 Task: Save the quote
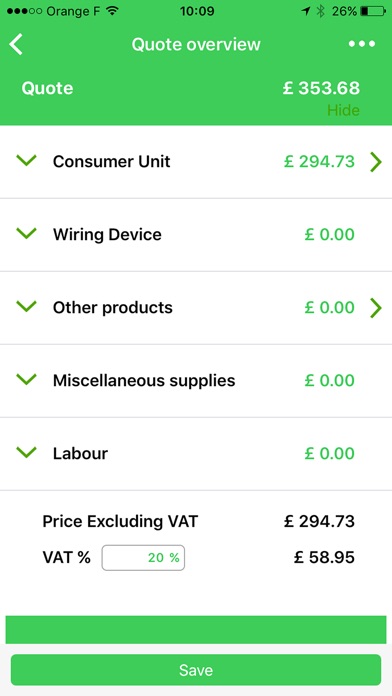pos(196,670)
